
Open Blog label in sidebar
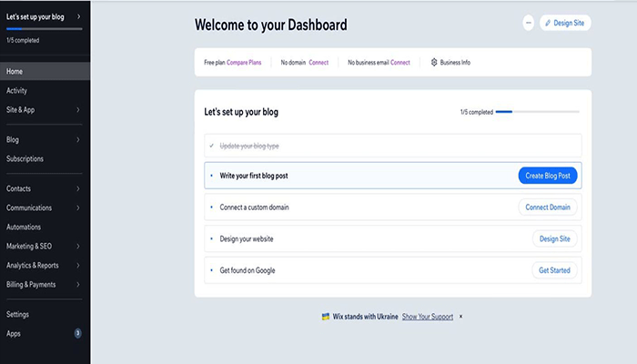coord(13,140)
